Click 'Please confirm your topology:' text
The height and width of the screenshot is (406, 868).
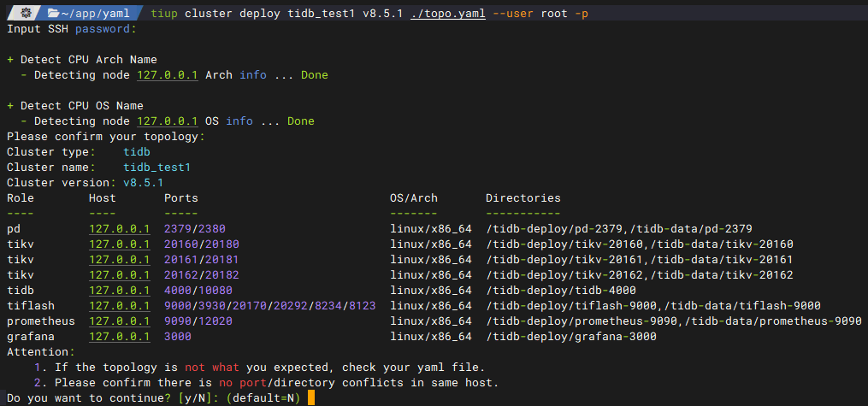pyautogui.click(x=106, y=137)
